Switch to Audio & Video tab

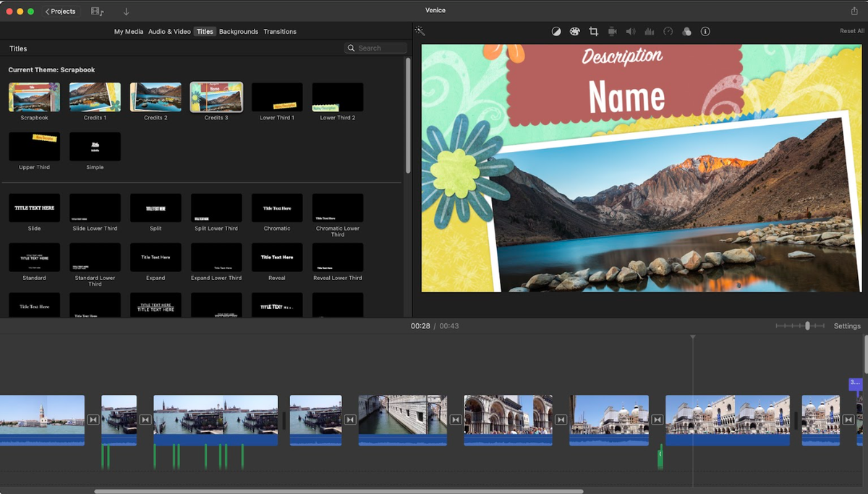click(x=169, y=32)
